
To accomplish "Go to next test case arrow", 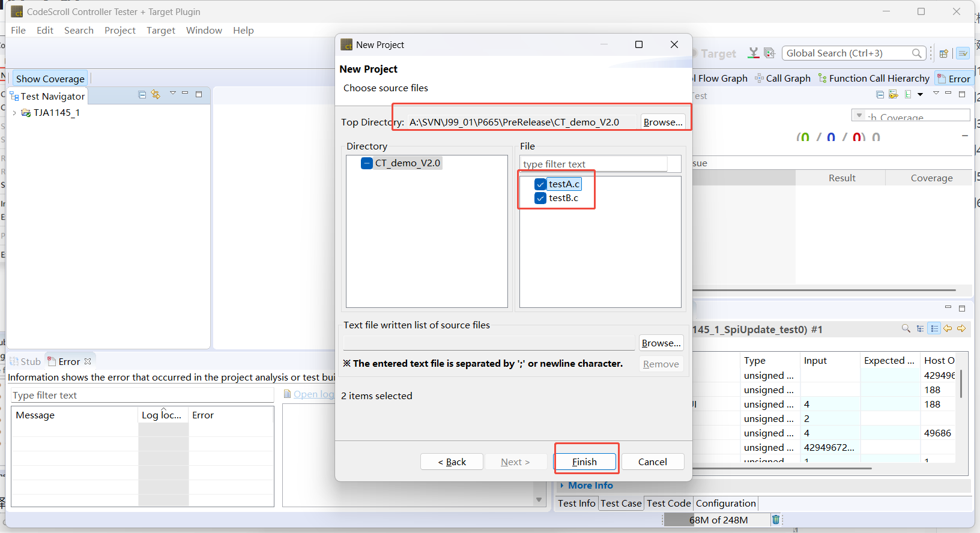I will 961,328.
